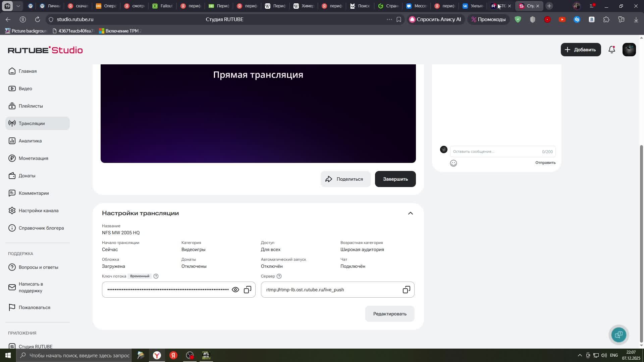644x362 pixels.
Task: Click the Редактировать button
Action: pos(390,314)
